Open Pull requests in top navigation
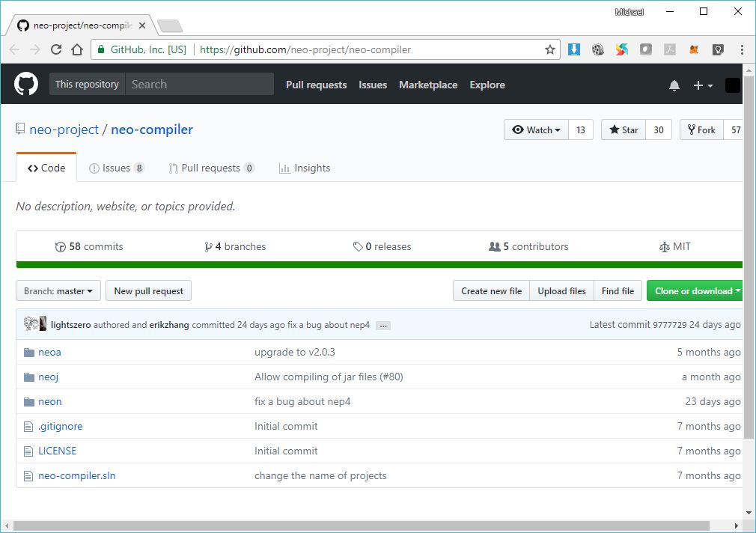The width and height of the screenshot is (756, 533). pos(317,85)
